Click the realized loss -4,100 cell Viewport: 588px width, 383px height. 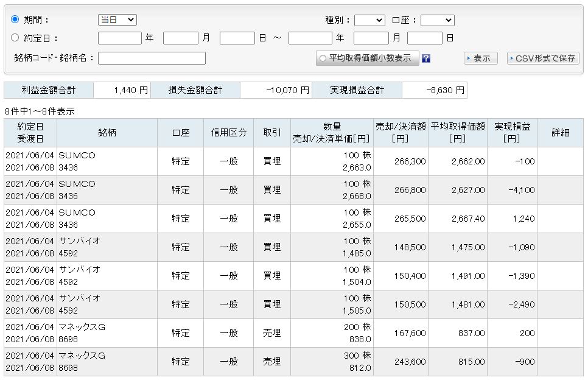coord(512,190)
